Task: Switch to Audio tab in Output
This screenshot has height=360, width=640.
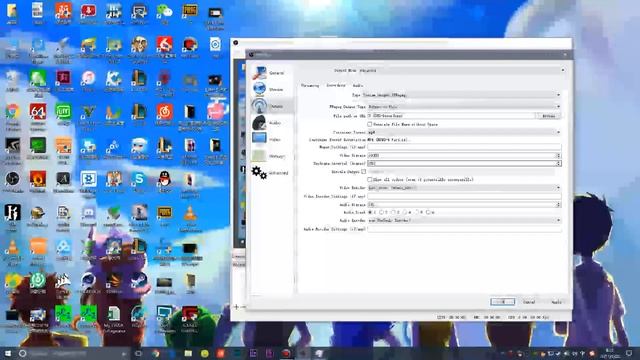Action: click(x=358, y=86)
